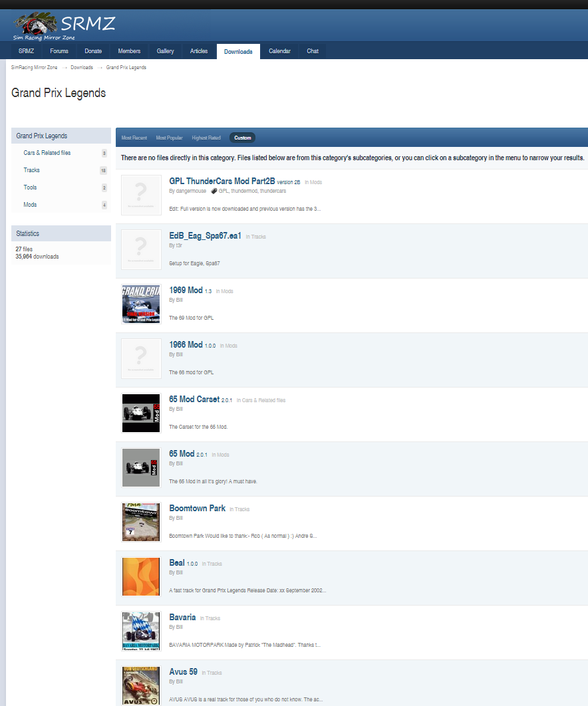The width and height of the screenshot is (588, 706).
Task: Open the 65 Mod Carset download
Action: pos(194,399)
